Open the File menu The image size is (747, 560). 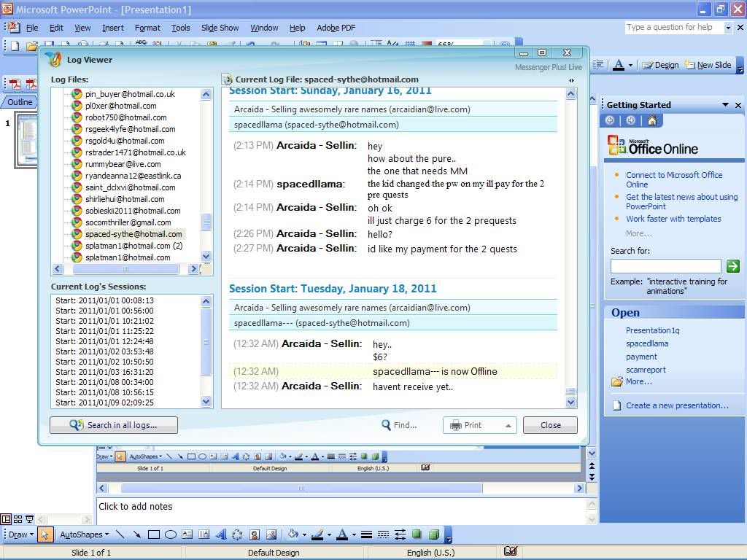coord(32,28)
